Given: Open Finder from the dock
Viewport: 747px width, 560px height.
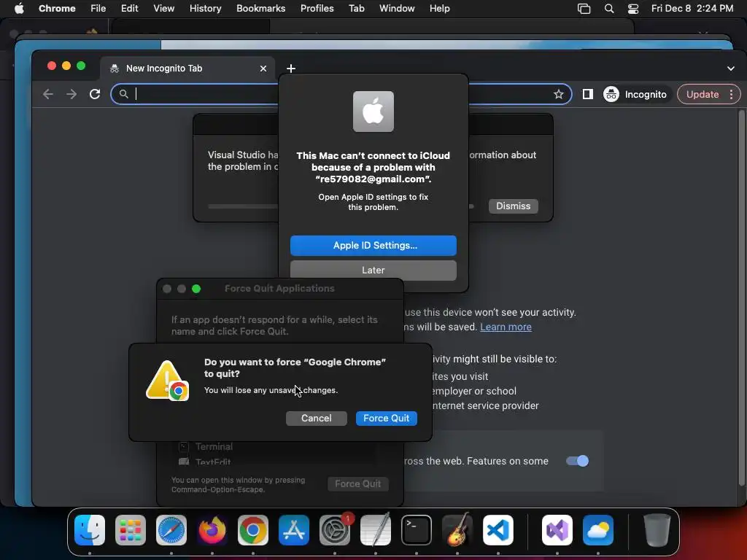Looking at the screenshot, I should (90, 530).
